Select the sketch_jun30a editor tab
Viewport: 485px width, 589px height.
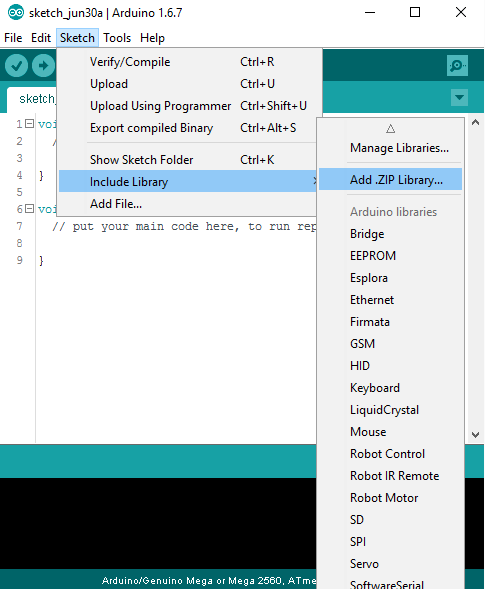[32, 99]
